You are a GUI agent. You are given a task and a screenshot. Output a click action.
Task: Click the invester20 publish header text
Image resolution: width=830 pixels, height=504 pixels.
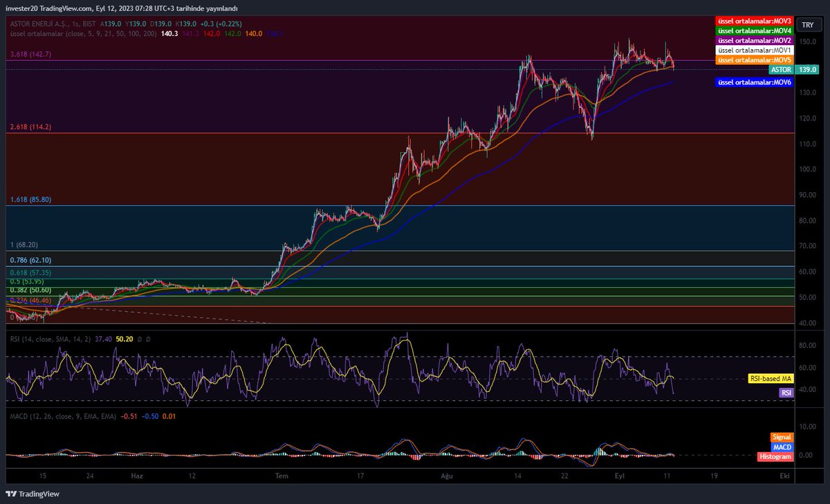[122, 8]
